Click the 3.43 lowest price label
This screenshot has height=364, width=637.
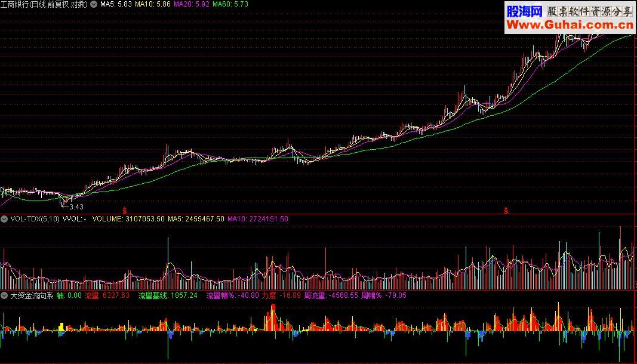(x=76, y=207)
